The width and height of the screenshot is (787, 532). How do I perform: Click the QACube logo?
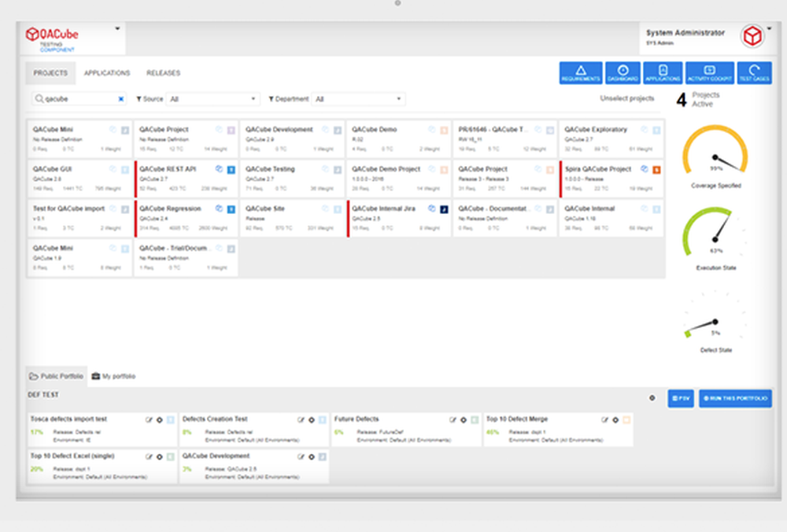click(x=52, y=38)
